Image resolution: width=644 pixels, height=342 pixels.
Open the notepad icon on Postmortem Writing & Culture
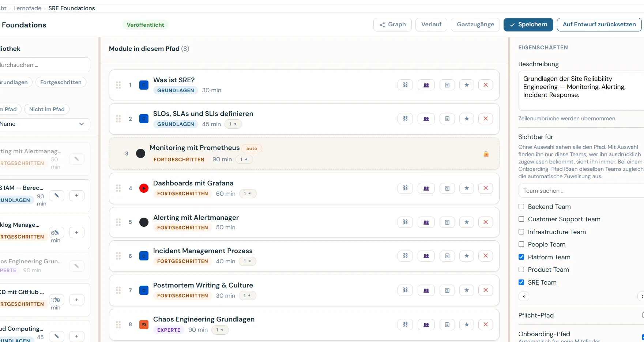click(447, 290)
